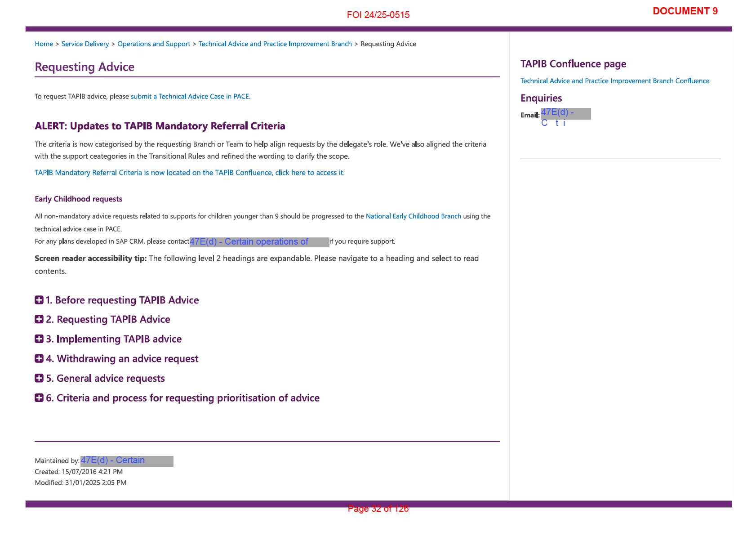Click Modified: 31/01/2025 2:05 PM text
Image resolution: width=756 pixels, height=536 pixels.
click(80, 482)
